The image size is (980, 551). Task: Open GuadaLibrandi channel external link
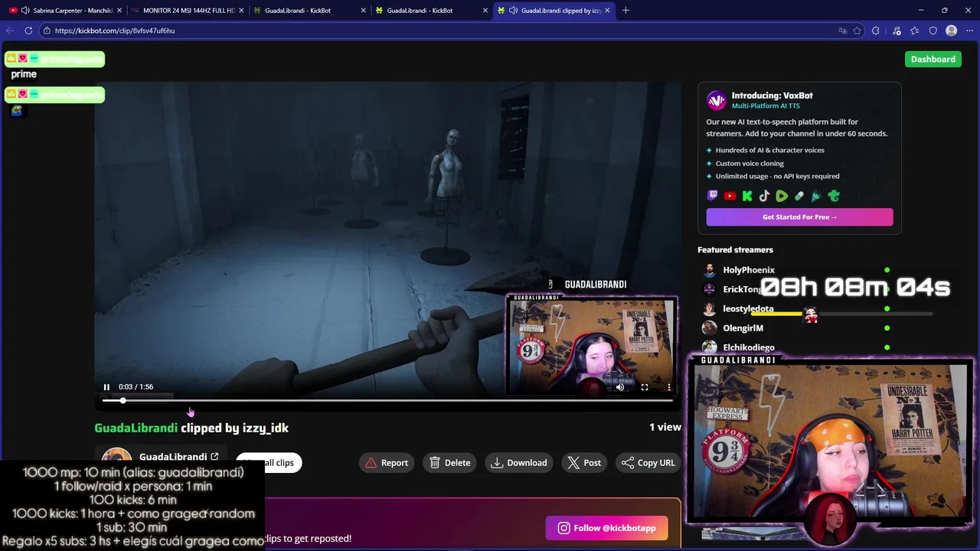[214, 457]
